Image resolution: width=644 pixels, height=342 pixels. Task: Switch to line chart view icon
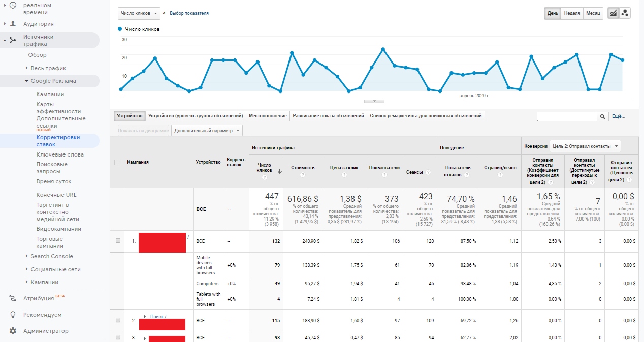point(613,13)
